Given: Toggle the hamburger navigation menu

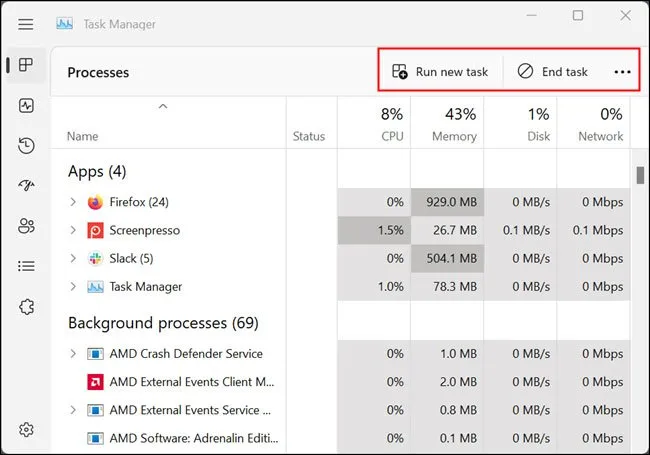Looking at the screenshot, I should coord(26,24).
